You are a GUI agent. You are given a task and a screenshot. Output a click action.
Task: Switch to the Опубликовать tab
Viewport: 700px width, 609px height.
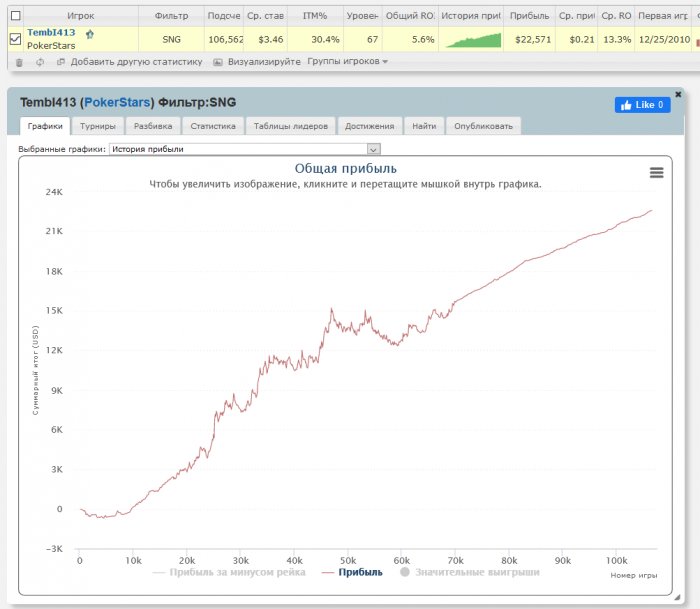pyautogui.click(x=483, y=126)
